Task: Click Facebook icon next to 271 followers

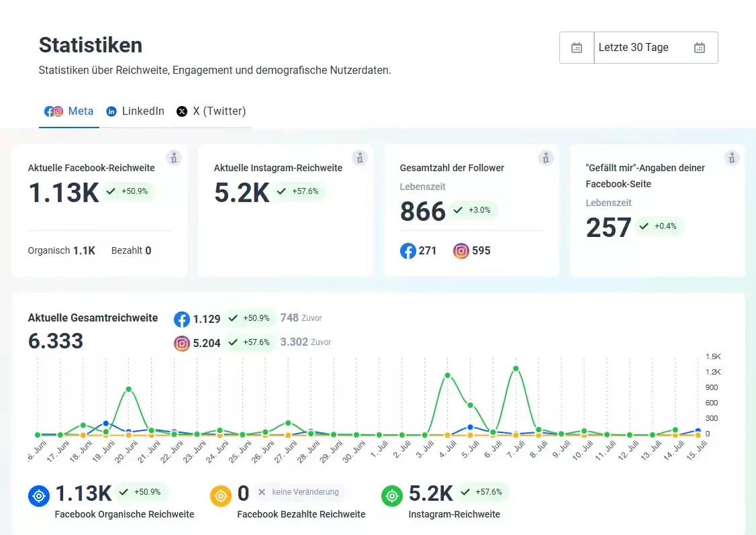Action: click(x=408, y=251)
